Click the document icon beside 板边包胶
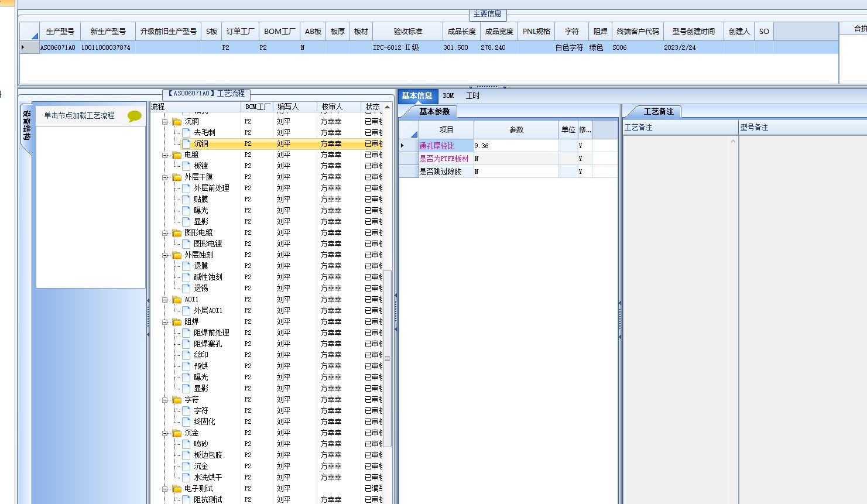 tap(186, 455)
